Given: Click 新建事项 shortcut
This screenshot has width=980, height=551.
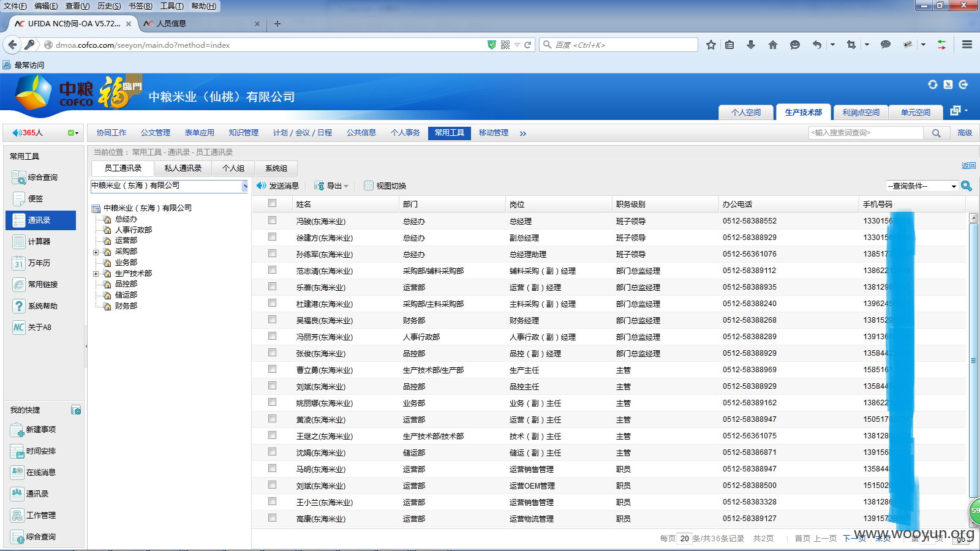Looking at the screenshot, I should pyautogui.click(x=33, y=430).
